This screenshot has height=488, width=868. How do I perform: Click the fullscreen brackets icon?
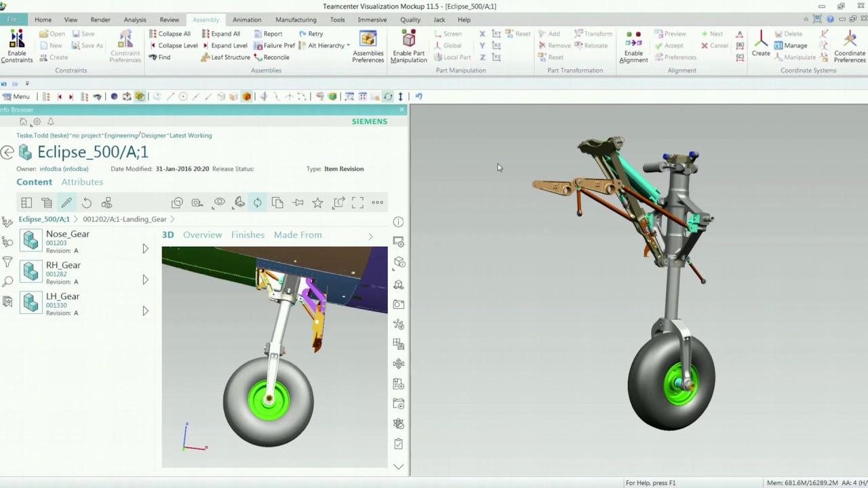pyautogui.click(x=358, y=202)
